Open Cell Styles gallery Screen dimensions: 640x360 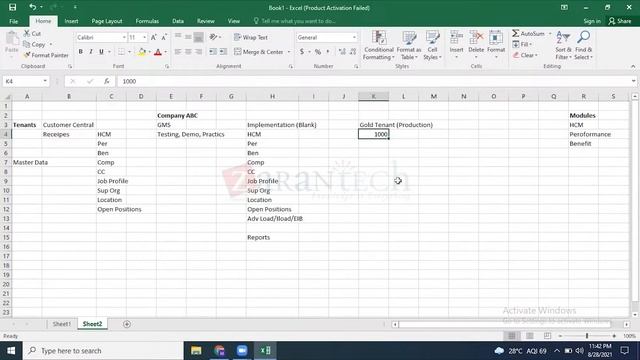(432, 45)
